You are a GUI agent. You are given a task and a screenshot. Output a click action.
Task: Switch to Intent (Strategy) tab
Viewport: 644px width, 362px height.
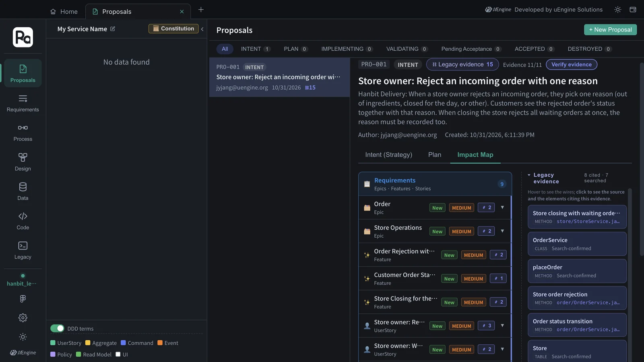388,155
